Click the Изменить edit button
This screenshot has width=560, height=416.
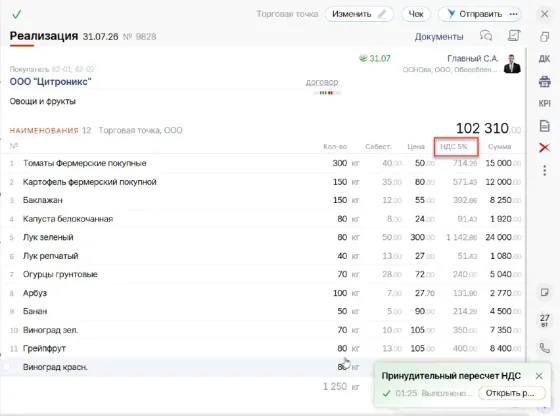(359, 14)
